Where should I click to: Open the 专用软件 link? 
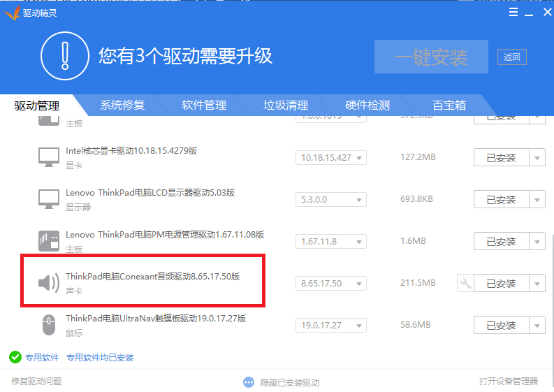pyautogui.click(x=42, y=357)
